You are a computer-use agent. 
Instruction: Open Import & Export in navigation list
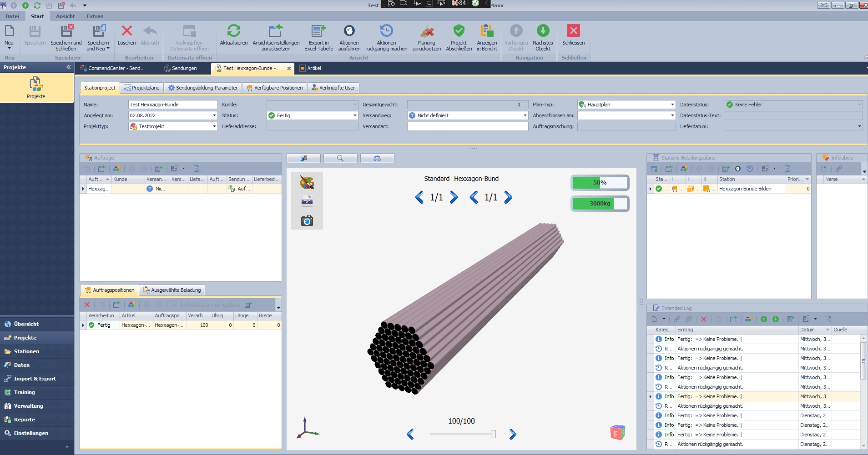(x=37, y=379)
